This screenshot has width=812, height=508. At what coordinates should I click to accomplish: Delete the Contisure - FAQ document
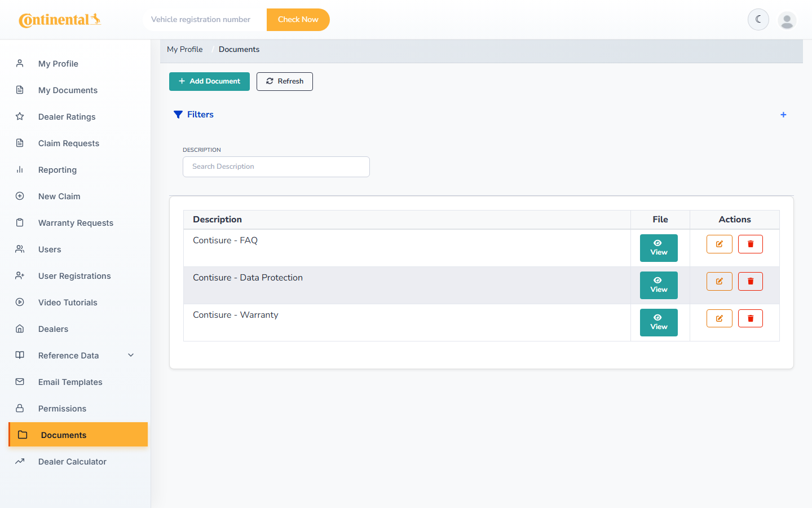(x=751, y=244)
